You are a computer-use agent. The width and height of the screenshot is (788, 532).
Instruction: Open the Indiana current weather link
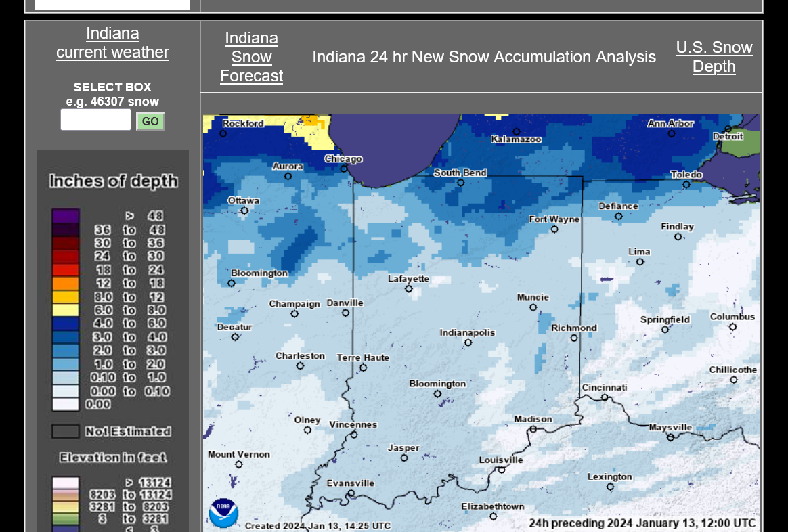click(112, 43)
